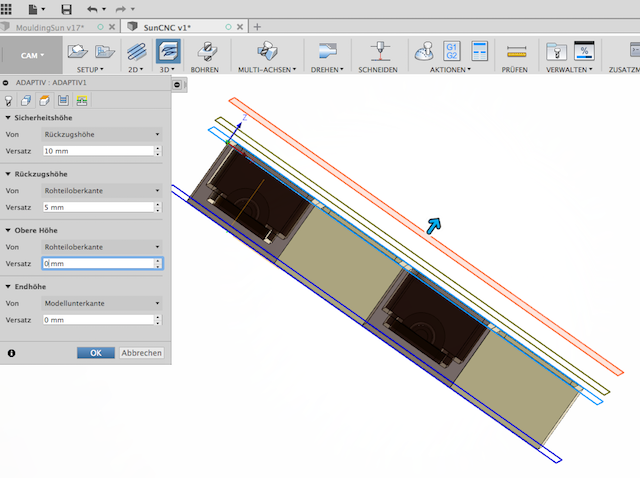Click the stepper on the Rückzugshöhe Versatz field
Image resolution: width=640 pixels, height=478 pixels.
[x=158, y=207]
